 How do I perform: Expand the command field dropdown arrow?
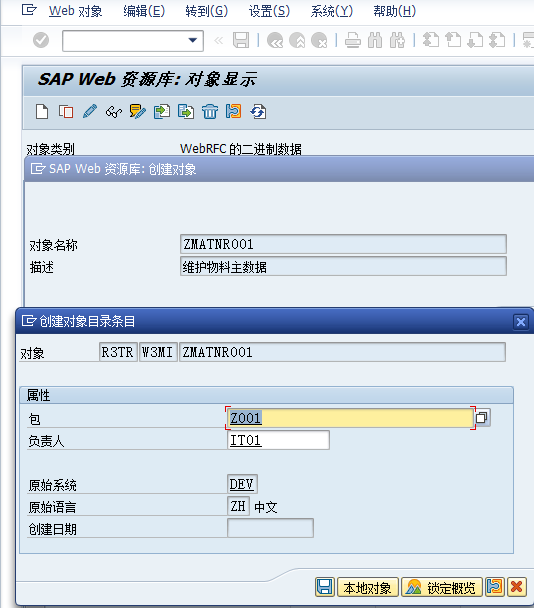point(193,40)
